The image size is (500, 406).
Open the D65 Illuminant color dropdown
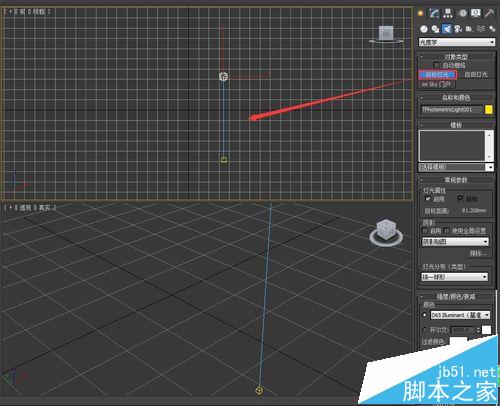point(460,315)
